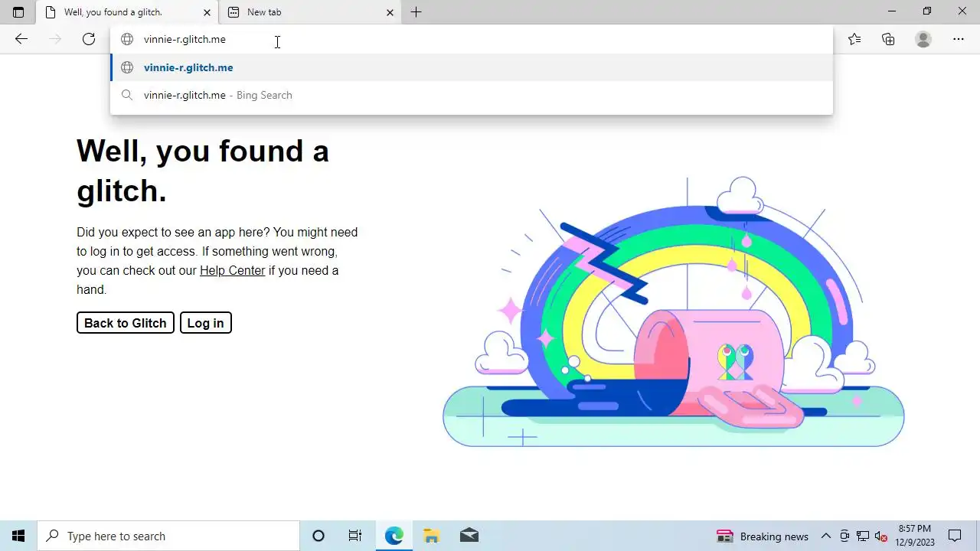The height and width of the screenshot is (551, 980).
Task: Restore down the Edge browser window
Action: coord(926,11)
